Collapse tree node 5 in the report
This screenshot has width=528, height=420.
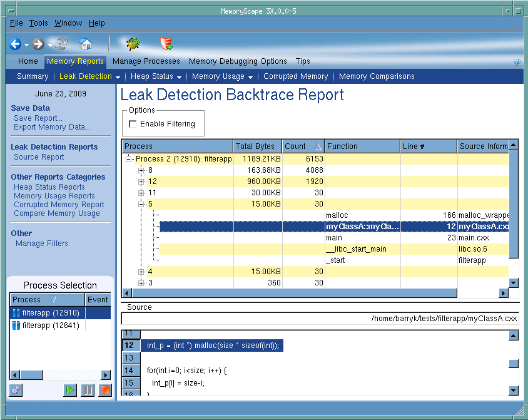tap(141, 204)
